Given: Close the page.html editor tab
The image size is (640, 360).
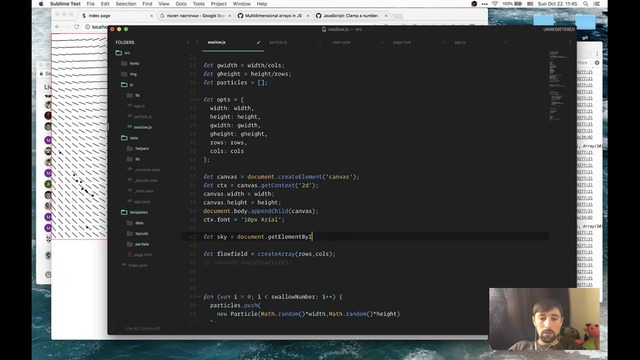Looking at the screenshot, I should coord(443,42).
